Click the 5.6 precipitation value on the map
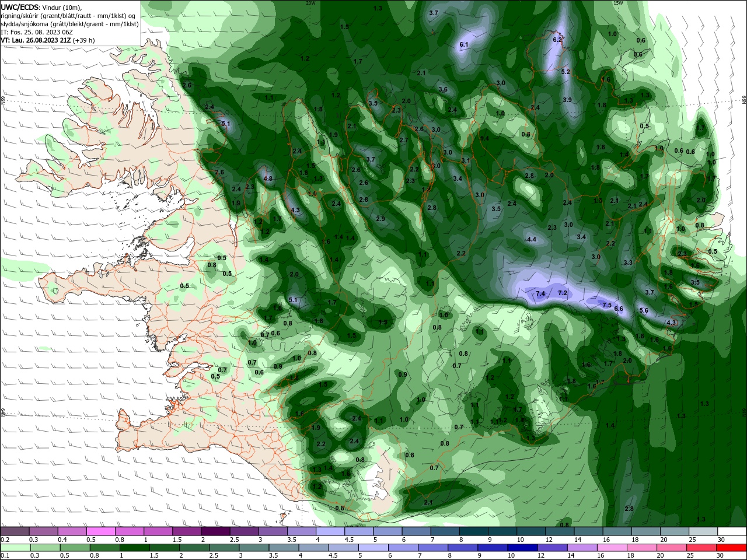747x560 pixels. coord(644,311)
